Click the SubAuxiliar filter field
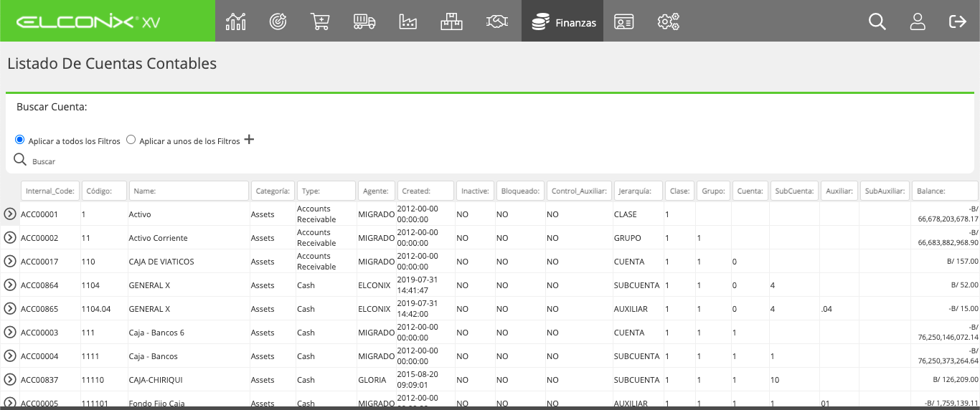This screenshot has width=980, height=410. click(x=885, y=191)
